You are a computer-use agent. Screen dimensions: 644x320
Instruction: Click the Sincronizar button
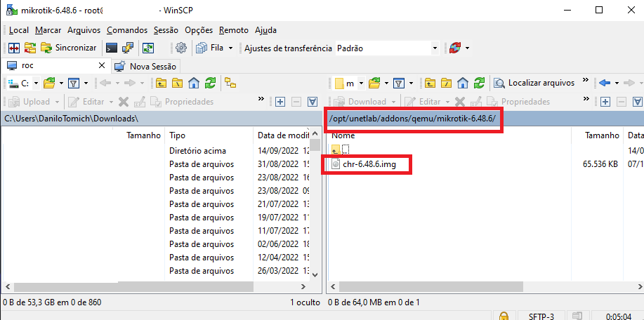tap(68, 48)
